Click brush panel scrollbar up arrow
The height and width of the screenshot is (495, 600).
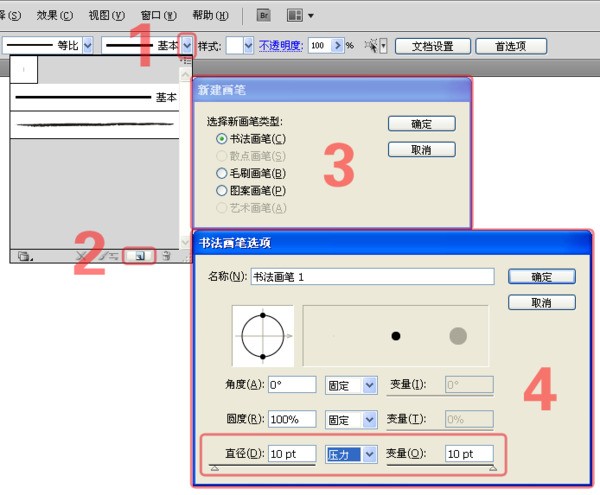[186, 75]
